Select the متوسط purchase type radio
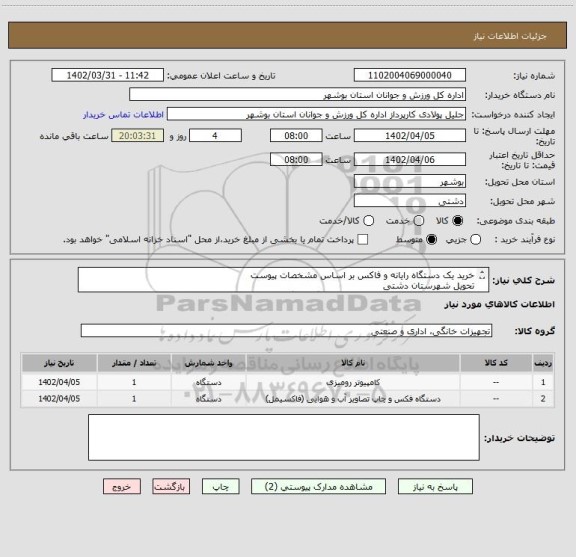Image resolution: width=576 pixels, height=557 pixels. click(x=432, y=240)
